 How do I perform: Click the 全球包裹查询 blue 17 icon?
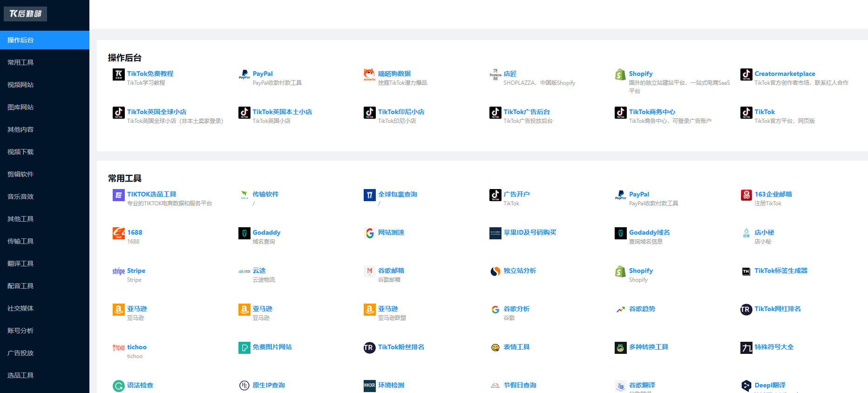click(x=369, y=195)
